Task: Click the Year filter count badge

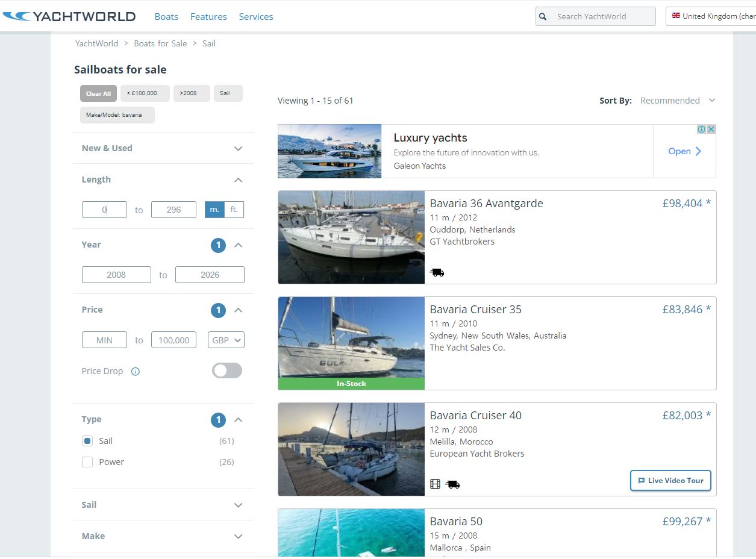Action: [x=218, y=245]
